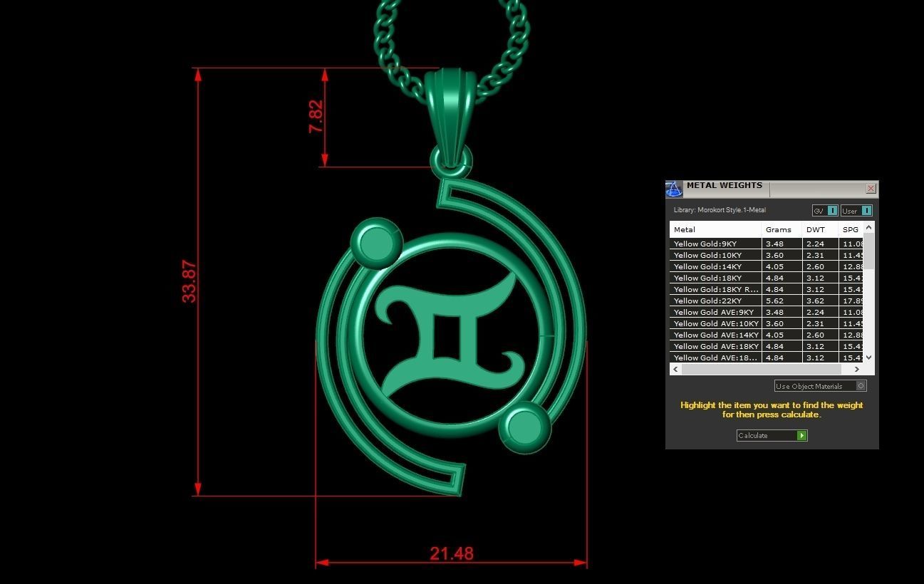Select the Yellow Gold AVE:9KY row
Screen dimensions: 924x584
click(x=766, y=312)
